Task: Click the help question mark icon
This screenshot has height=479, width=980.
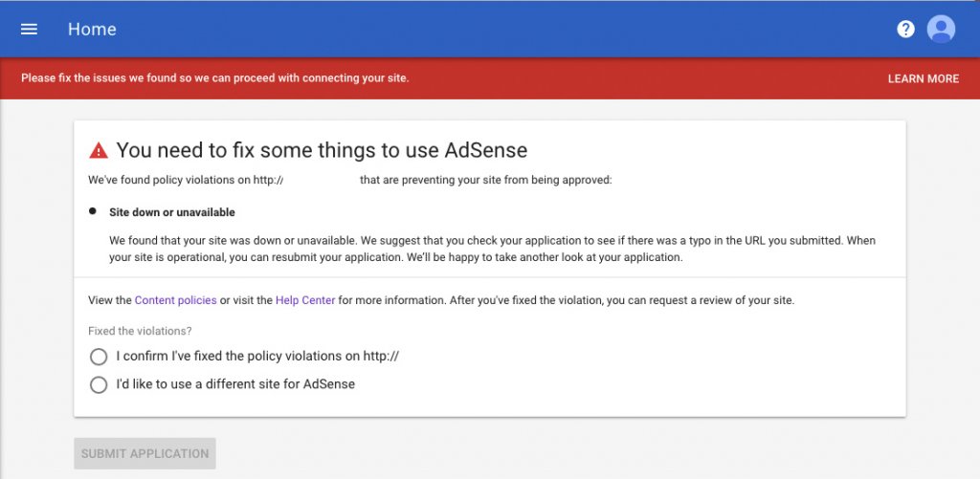Action: (905, 30)
